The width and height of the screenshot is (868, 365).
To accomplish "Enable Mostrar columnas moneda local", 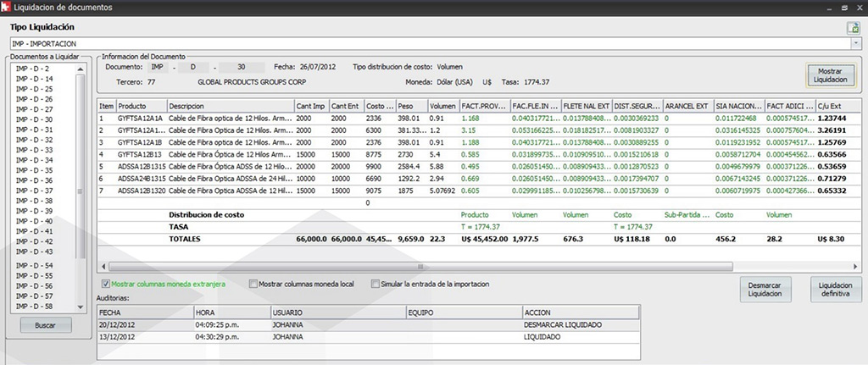I will 253,285.
